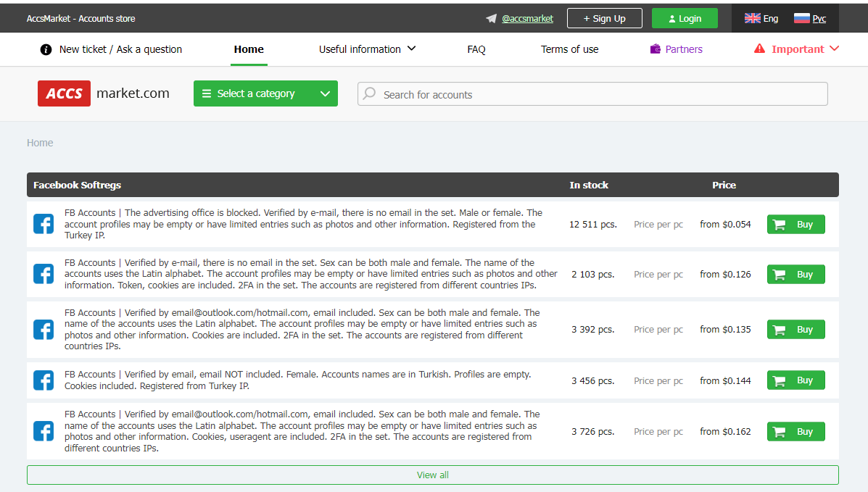Switch language to Рус
The width and height of the screenshot is (868, 492).
coord(819,18)
